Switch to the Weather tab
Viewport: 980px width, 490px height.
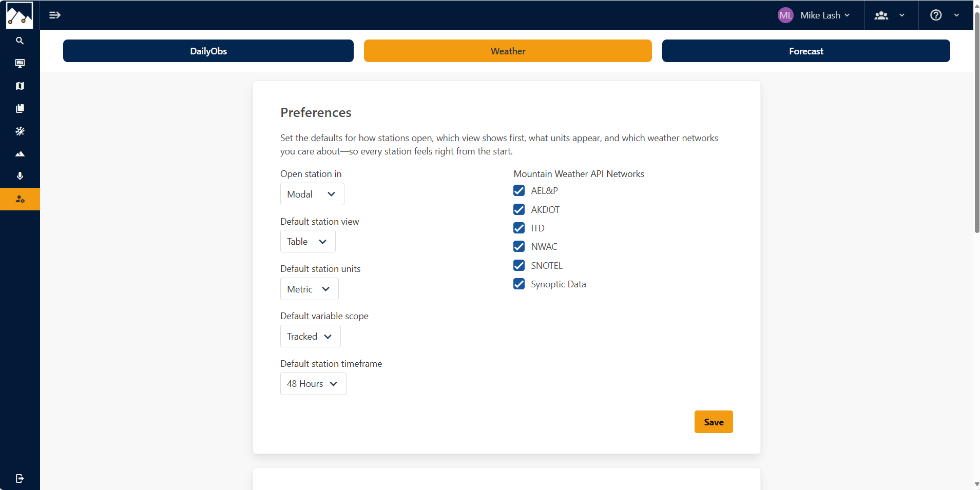pyautogui.click(x=508, y=51)
